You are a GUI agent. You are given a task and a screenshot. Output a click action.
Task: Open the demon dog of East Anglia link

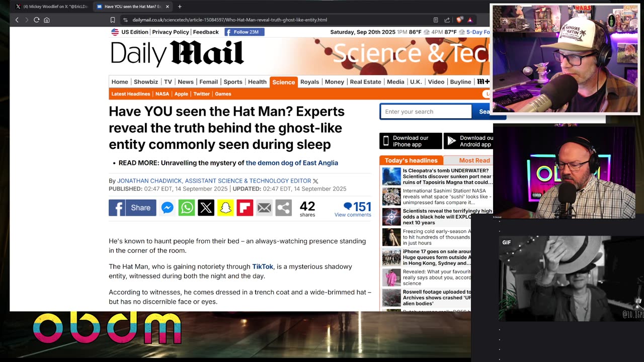point(292,163)
